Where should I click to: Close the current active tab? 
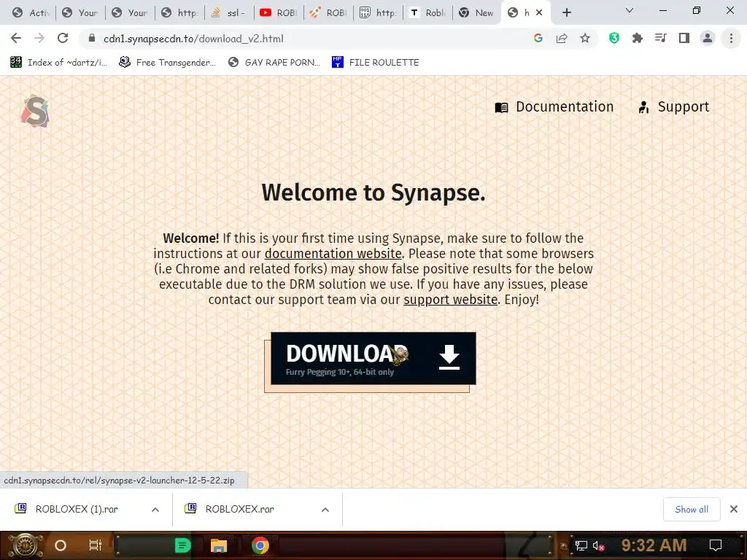(539, 13)
